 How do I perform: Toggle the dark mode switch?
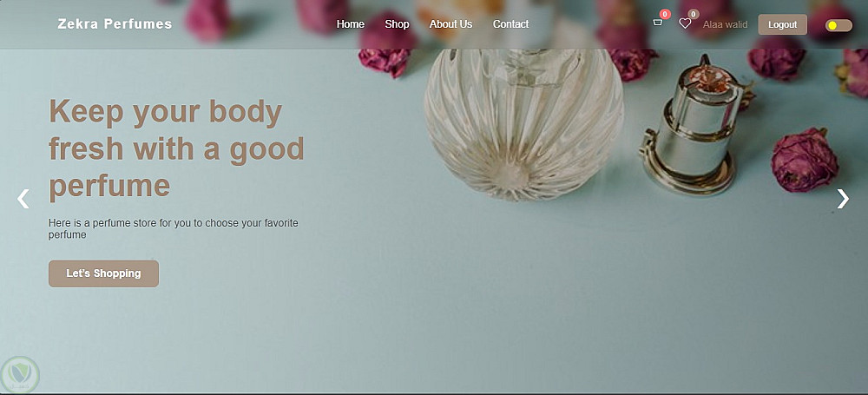point(838,25)
